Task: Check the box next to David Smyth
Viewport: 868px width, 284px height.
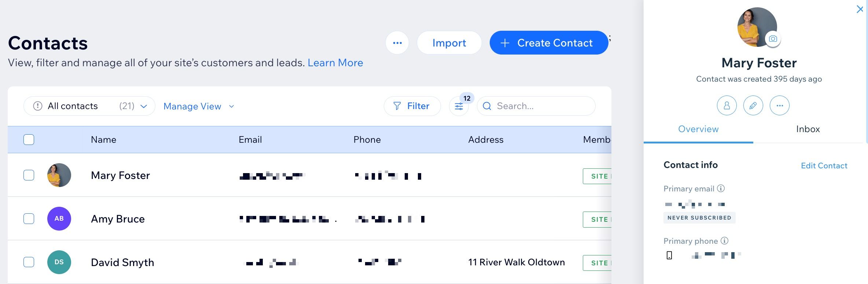Action: [29, 262]
